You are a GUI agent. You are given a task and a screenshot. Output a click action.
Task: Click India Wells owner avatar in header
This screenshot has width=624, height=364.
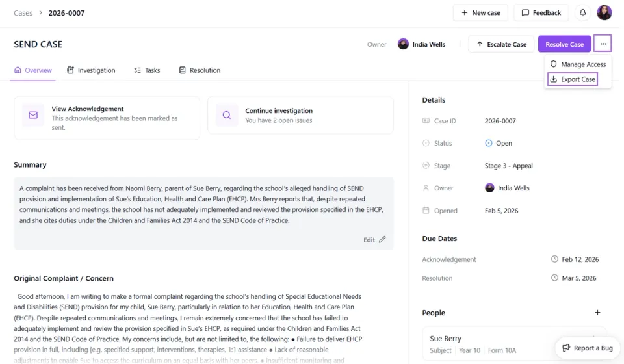tap(403, 44)
